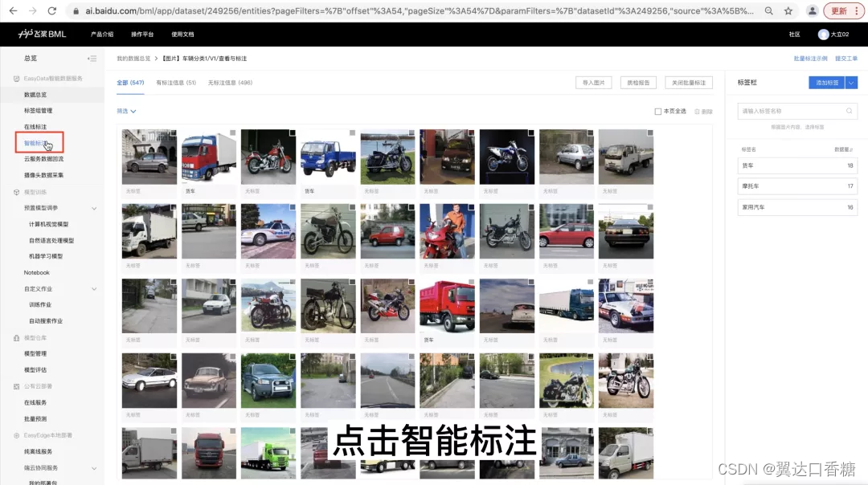Screen dimensions: 868x485
Task: Click the lock icon in the address bar
Action: point(76,10)
